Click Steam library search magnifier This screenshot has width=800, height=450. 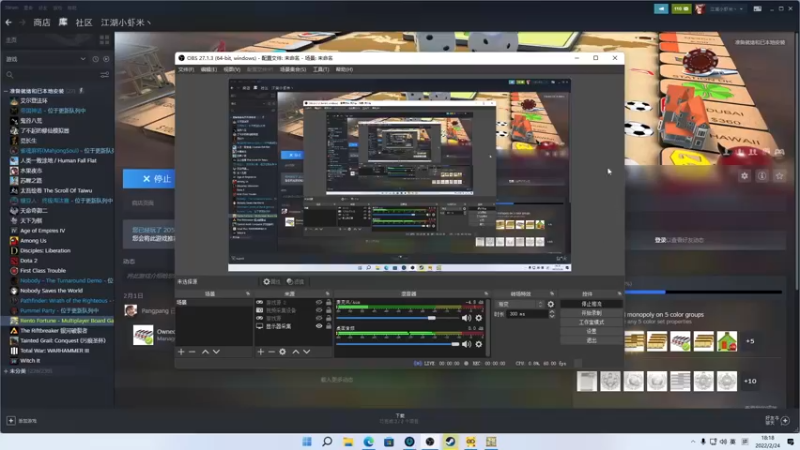(10, 75)
